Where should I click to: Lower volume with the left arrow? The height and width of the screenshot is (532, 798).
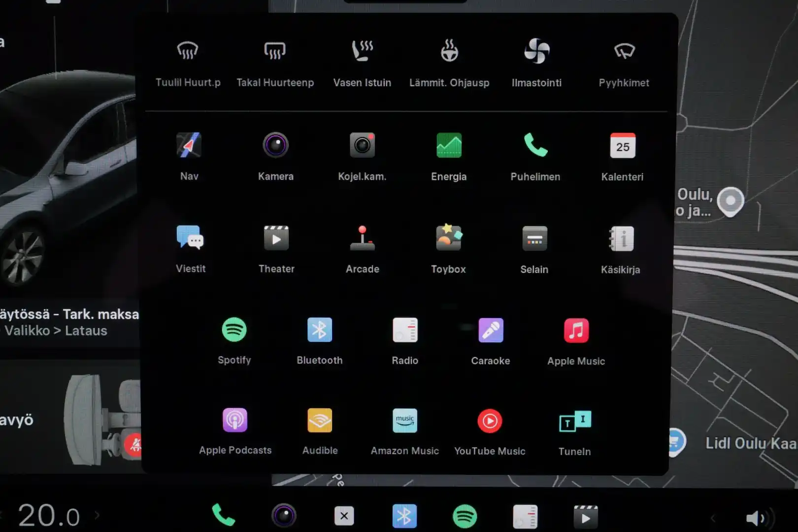(712, 518)
